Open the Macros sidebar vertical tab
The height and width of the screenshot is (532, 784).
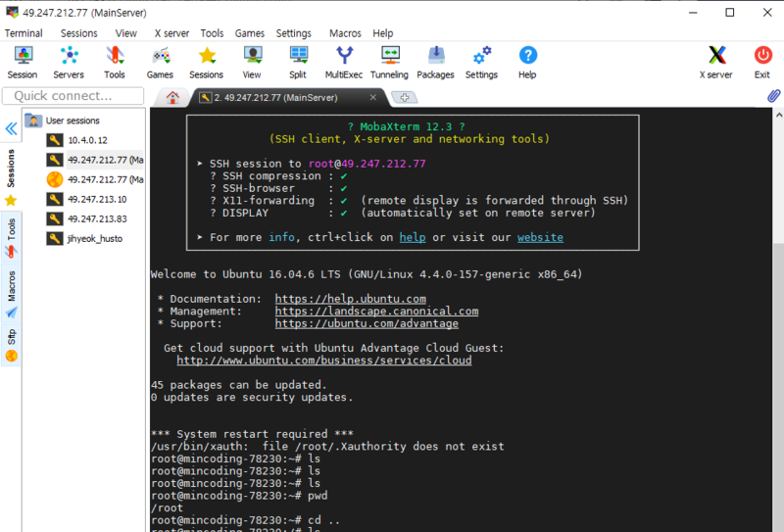coord(11,294)
